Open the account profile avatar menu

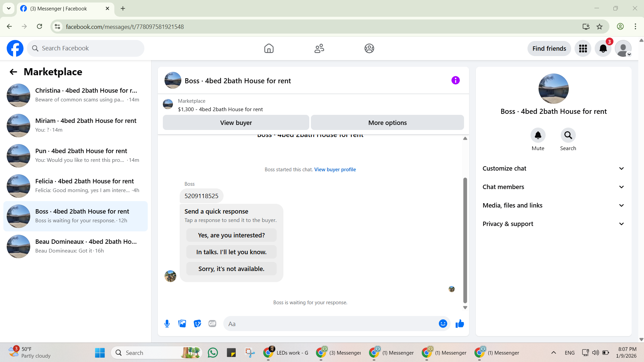(623, 49)
